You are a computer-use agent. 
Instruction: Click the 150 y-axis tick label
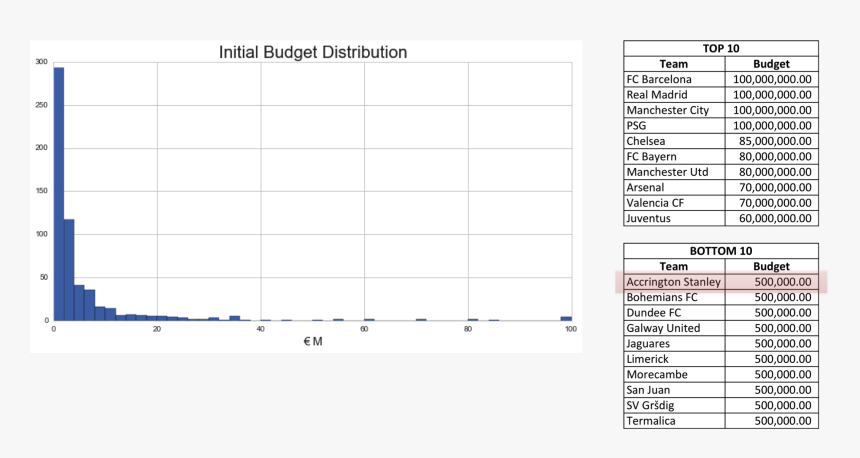click(x=42, y=191)
